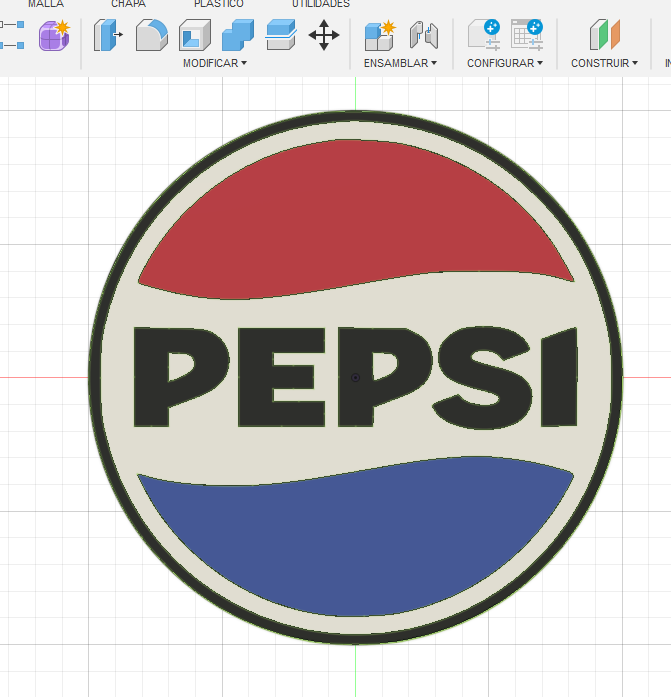
Task: Click the New Component icon
Action: [380, 35]
